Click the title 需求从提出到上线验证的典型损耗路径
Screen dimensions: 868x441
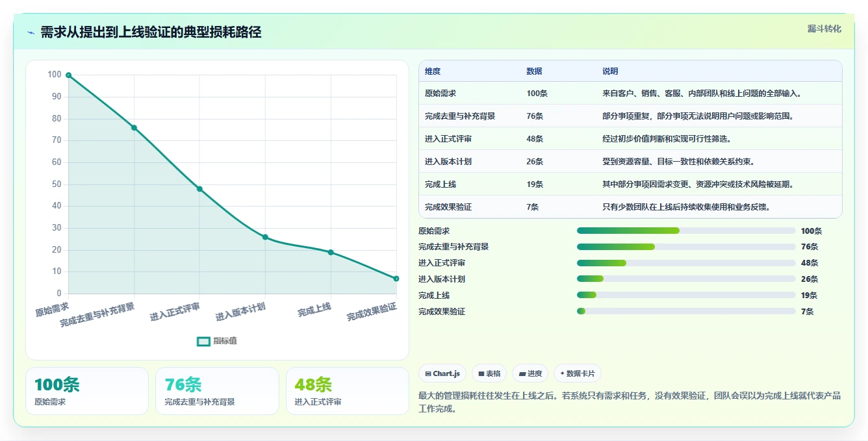coord(151,32)
